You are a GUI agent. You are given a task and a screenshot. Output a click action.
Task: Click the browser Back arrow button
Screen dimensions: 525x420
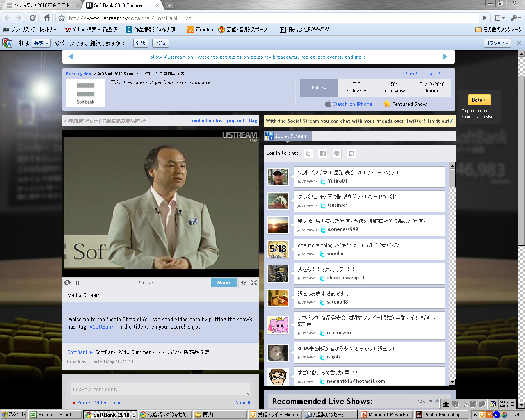[x=7, y=18]
